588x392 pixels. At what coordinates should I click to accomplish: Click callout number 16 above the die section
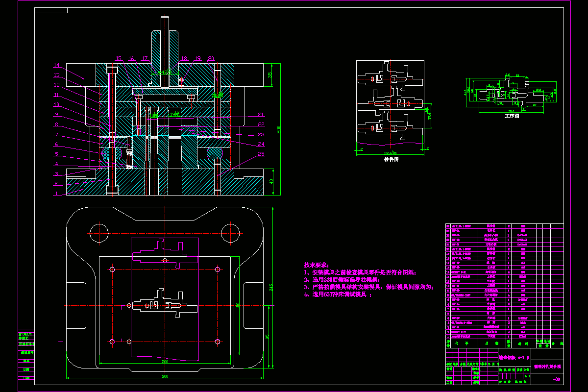tap(131, 59)
